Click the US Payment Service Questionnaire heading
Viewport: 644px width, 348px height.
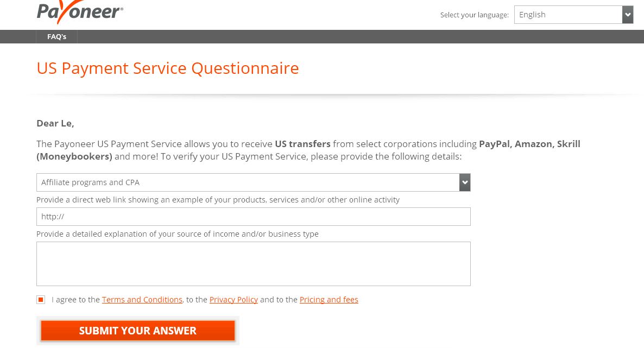point(167,68)
